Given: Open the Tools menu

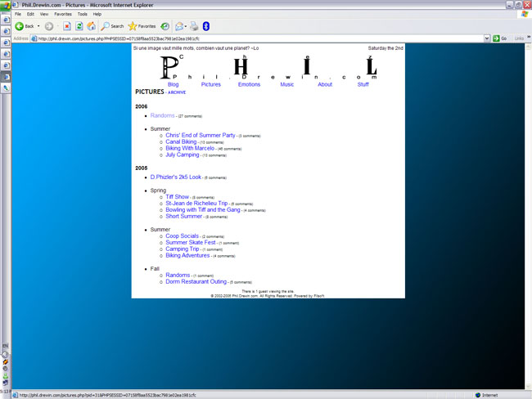Looking at the screenshot, I should pyautogui.click(x=82, y=14).
